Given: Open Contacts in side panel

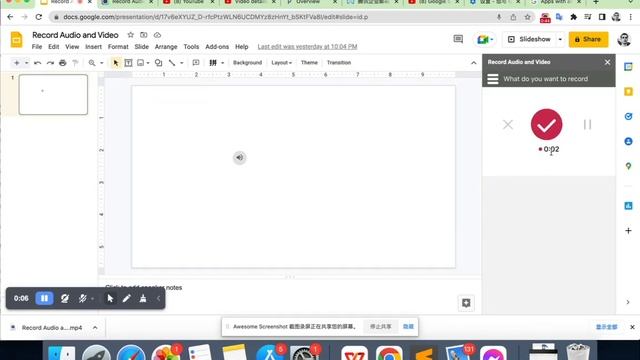Looking at the screenshot, I should coord(629,141).
